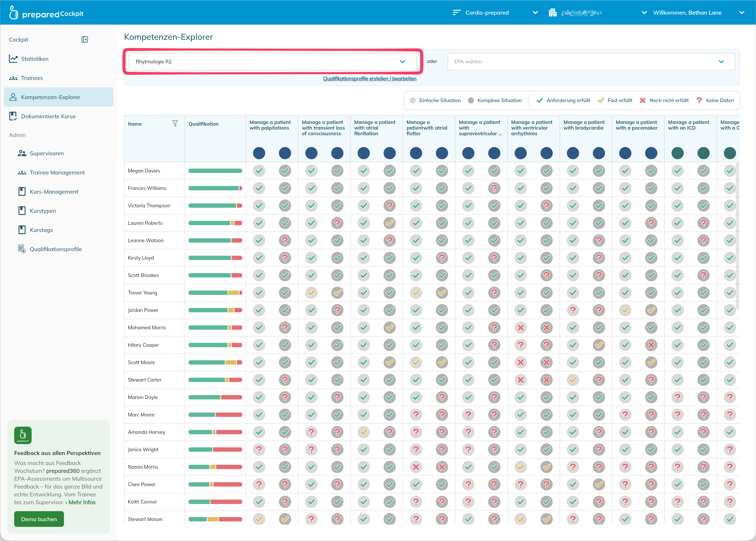This screenshot has width=756, height=541.
Task: Click the Qualifikationsprofile sidebar icon
Action: coord(22,249)
